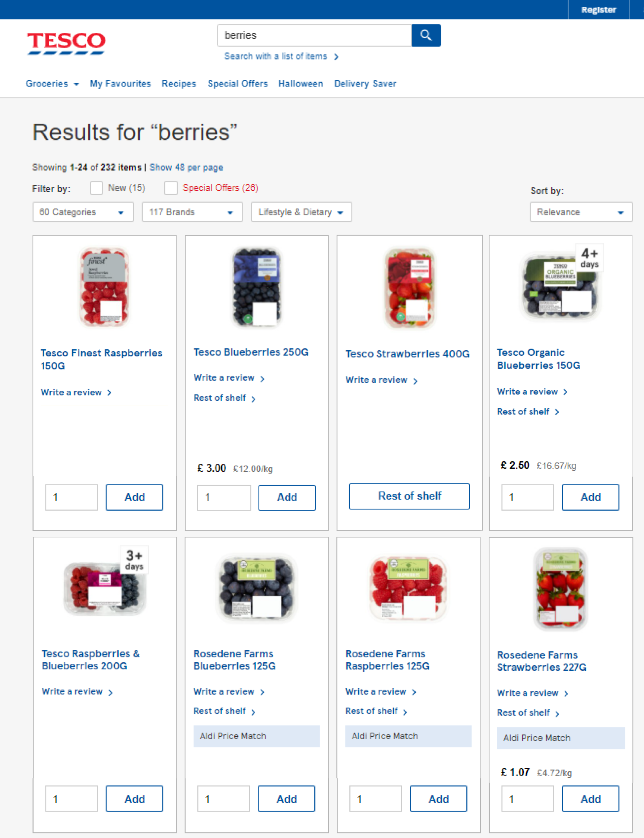
Task: Click quantity field for Tesco Organic Blueberries
Action: click(527, 497)
